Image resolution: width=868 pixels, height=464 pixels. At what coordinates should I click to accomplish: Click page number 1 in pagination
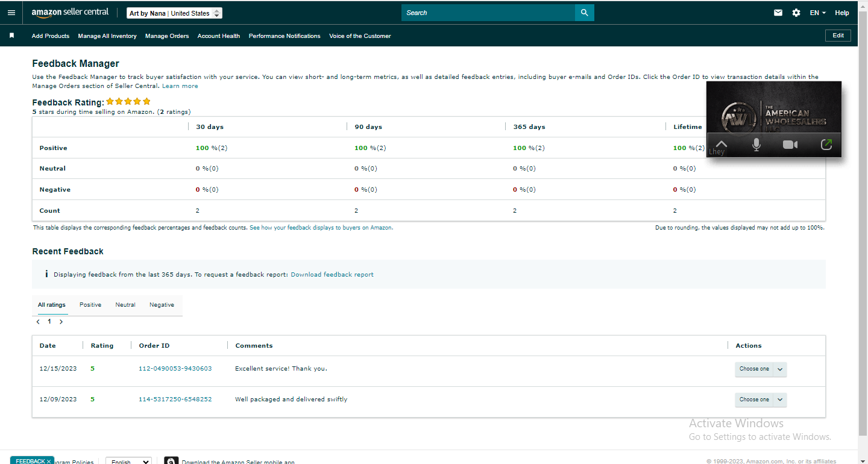(x=49, y=322)
